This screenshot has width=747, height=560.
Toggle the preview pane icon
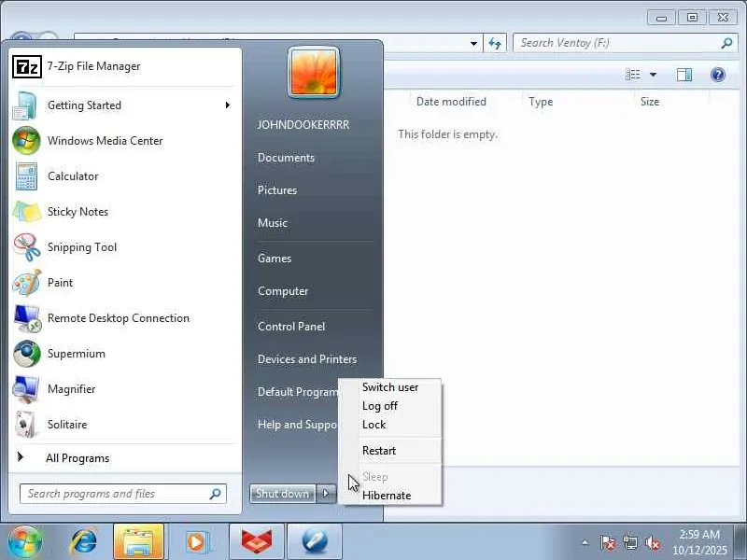pyautogui.click(x=684, y=75)
